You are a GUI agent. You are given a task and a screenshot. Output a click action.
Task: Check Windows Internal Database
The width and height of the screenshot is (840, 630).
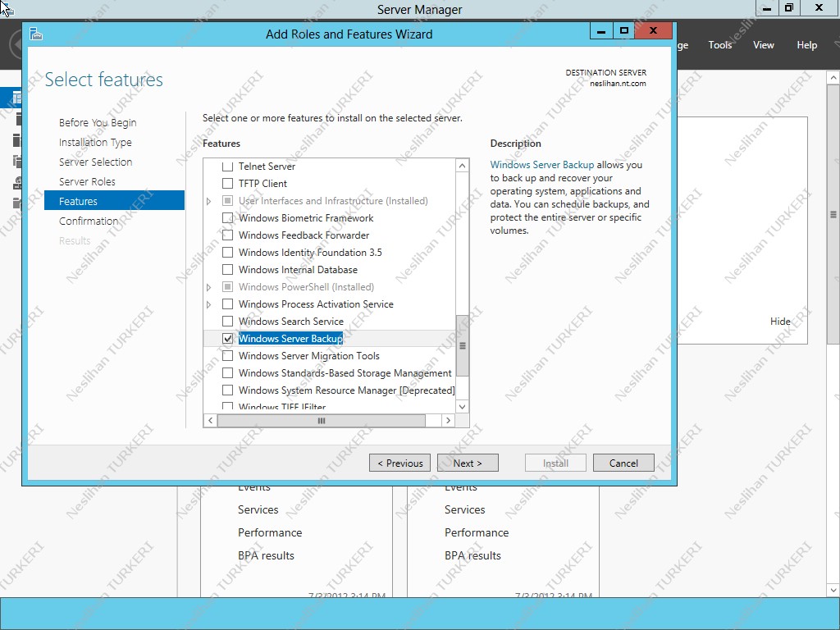pyautogui.click(x=227, y=269)
